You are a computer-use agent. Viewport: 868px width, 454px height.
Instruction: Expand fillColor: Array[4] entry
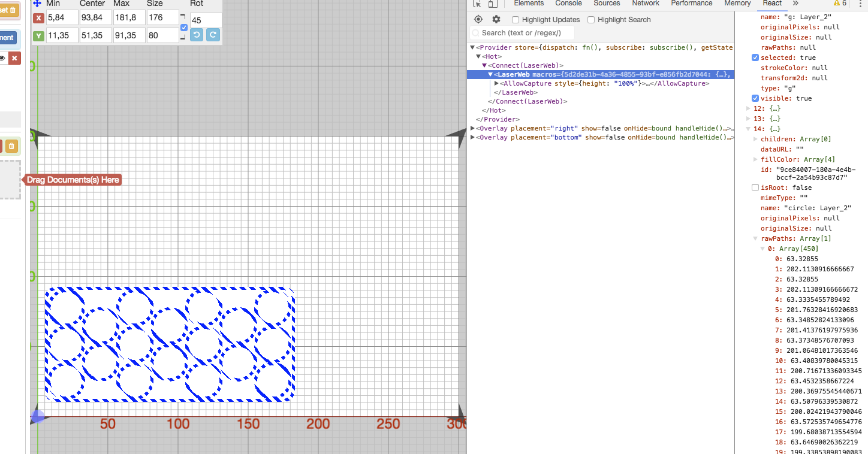click(755, 159)
